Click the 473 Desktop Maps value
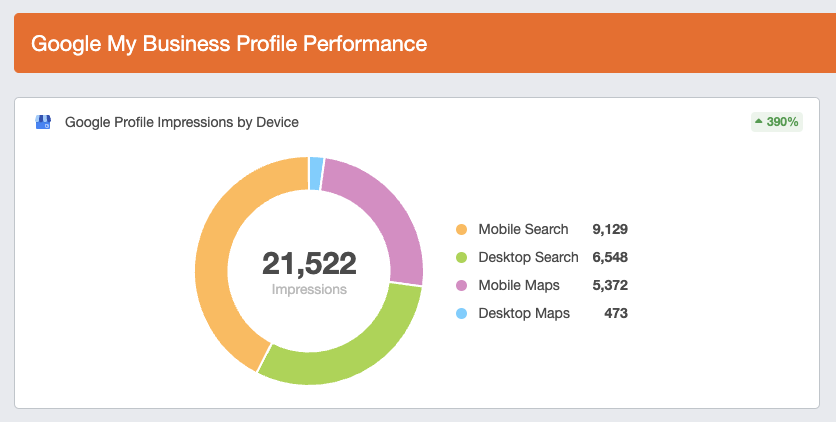 (615, 314)
